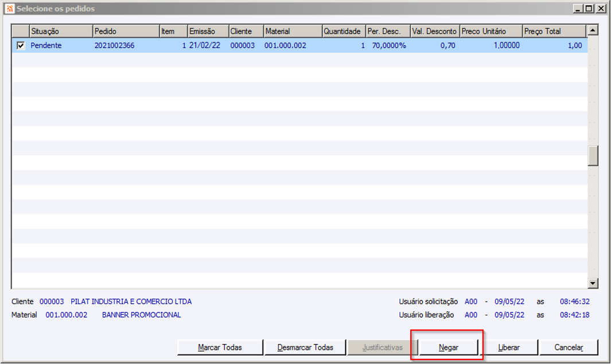Click the Marcar Todas button
Image resolution: width=611 pixels, height=364 pixels.
(x=220, y=347)
